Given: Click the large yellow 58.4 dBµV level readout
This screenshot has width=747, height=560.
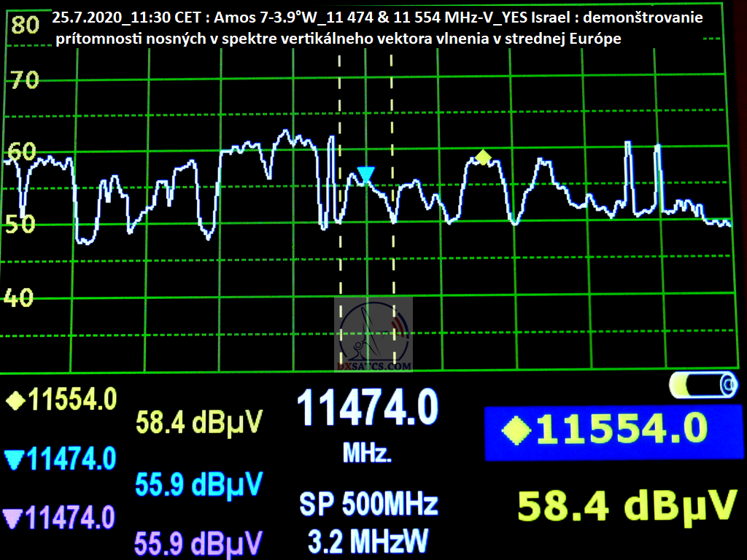Looking at the screenshot, I should 627,506.
